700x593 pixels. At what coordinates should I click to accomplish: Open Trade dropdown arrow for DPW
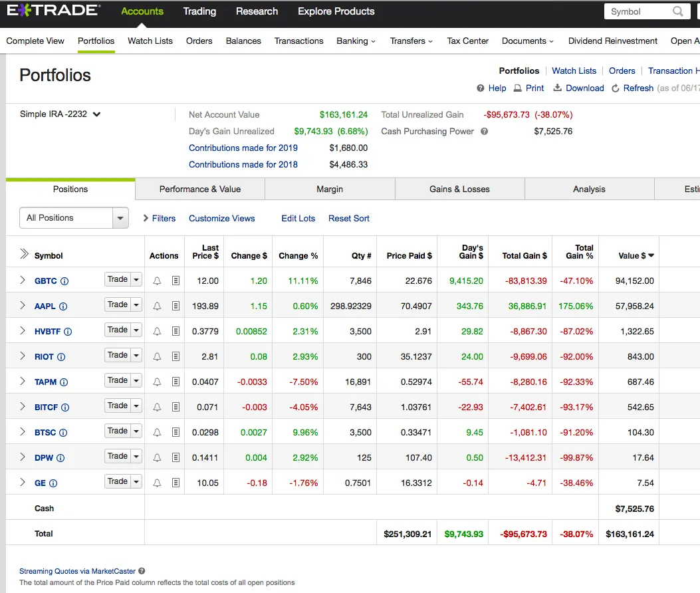tap(136, 456)
